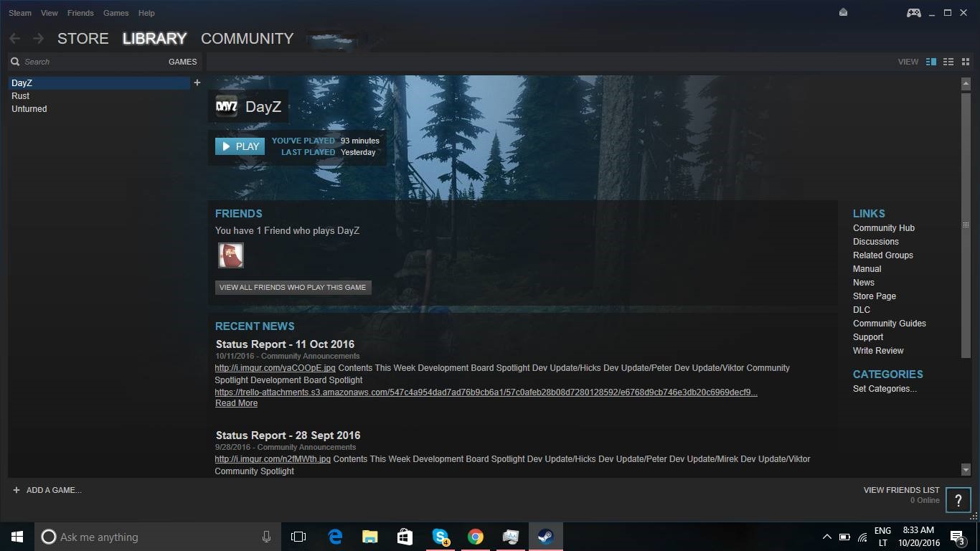Screen dimensions: 980x551
Task: Select Unturned in the games list
Action: [x=99, y=109]
